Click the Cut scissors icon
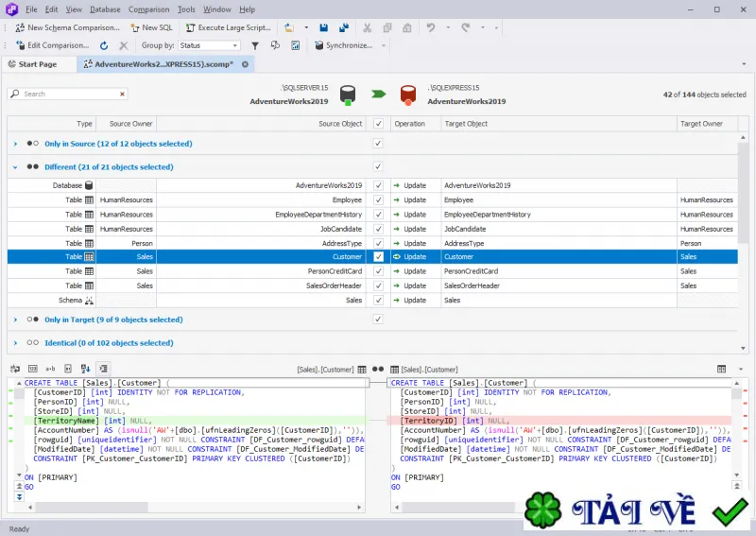 pyautogui.click(x=368, y=27)
